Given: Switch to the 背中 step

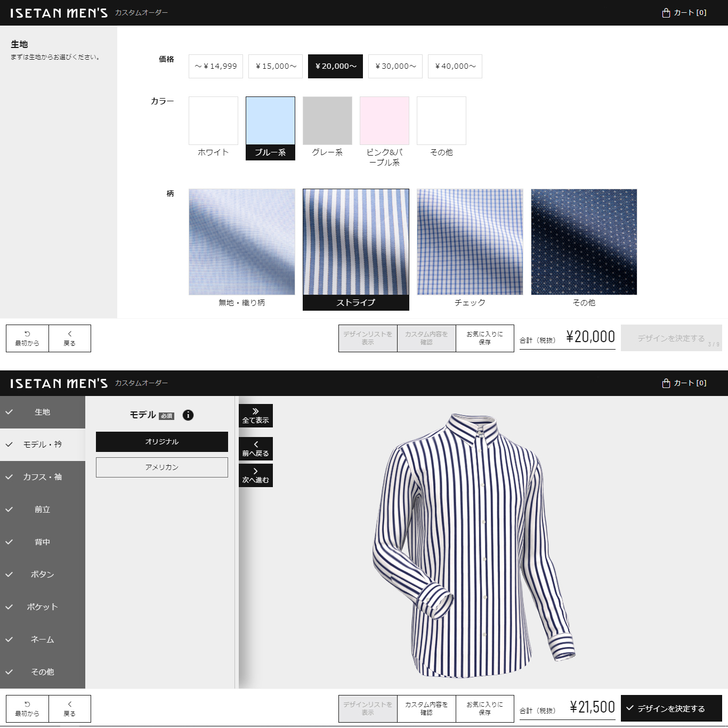Looking at the screenshot, I should [43, 542].
